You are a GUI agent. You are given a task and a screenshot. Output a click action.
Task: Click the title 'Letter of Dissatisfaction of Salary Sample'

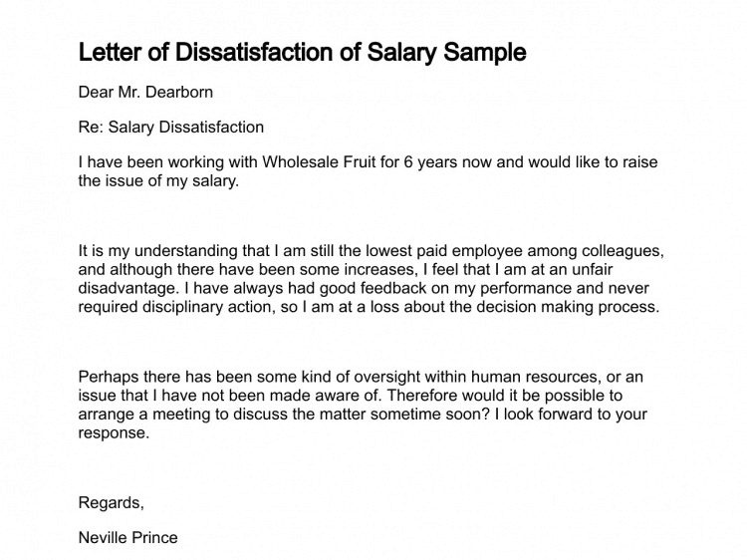(x=302, y=53)
